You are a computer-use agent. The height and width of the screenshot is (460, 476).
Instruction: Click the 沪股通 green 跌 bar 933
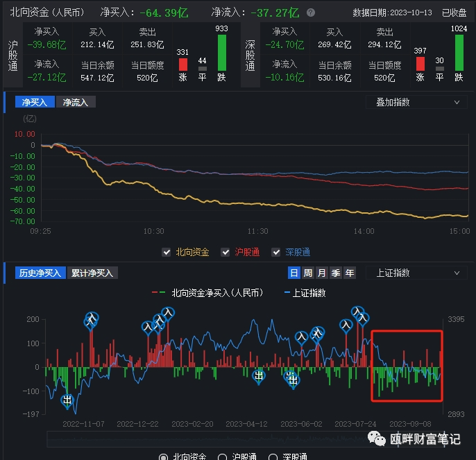(x=222, y=53)
